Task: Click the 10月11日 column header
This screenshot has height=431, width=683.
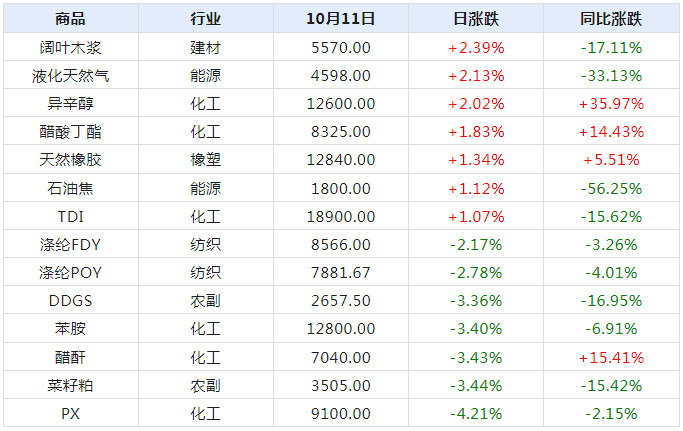Action: (341, 18)
